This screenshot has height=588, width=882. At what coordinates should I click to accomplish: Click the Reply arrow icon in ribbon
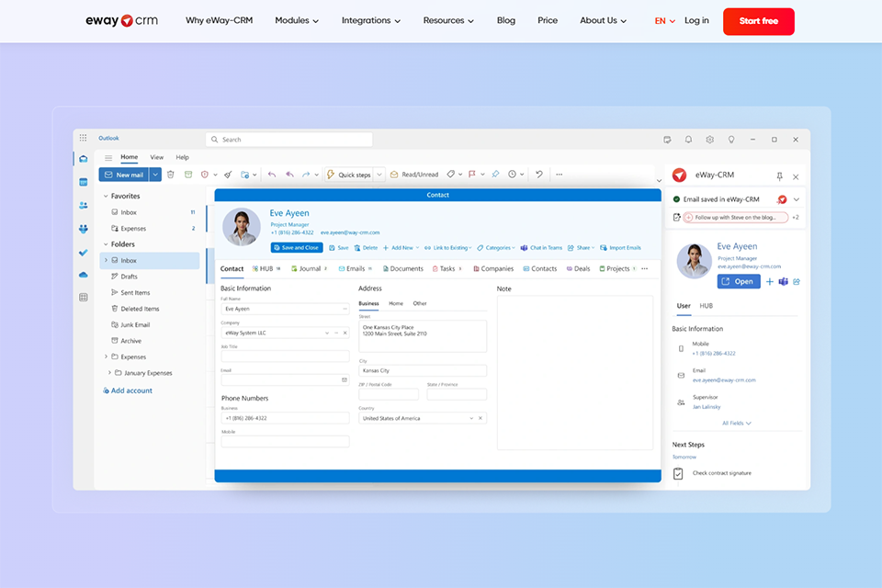click(x=272, y=175)
